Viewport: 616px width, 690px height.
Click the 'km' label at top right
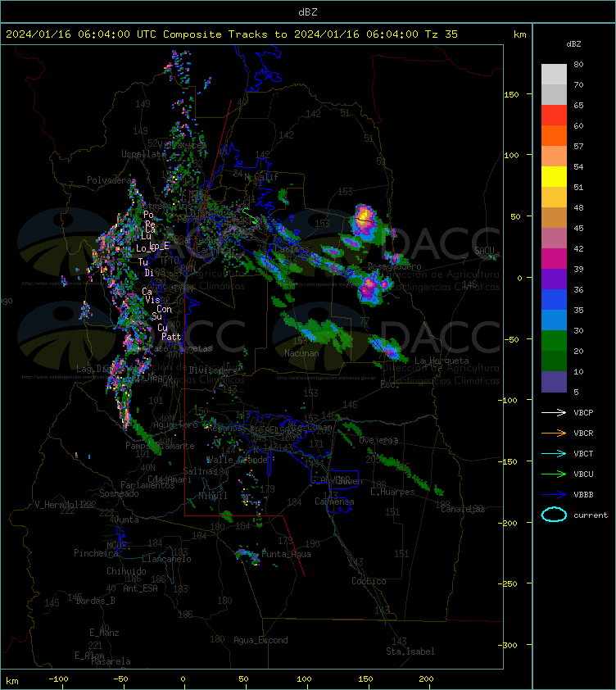tap(519, 34)
